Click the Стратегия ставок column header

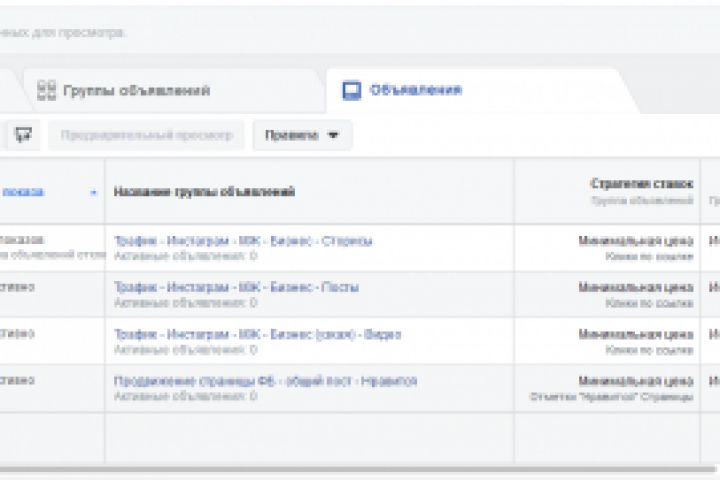point(641,185)
